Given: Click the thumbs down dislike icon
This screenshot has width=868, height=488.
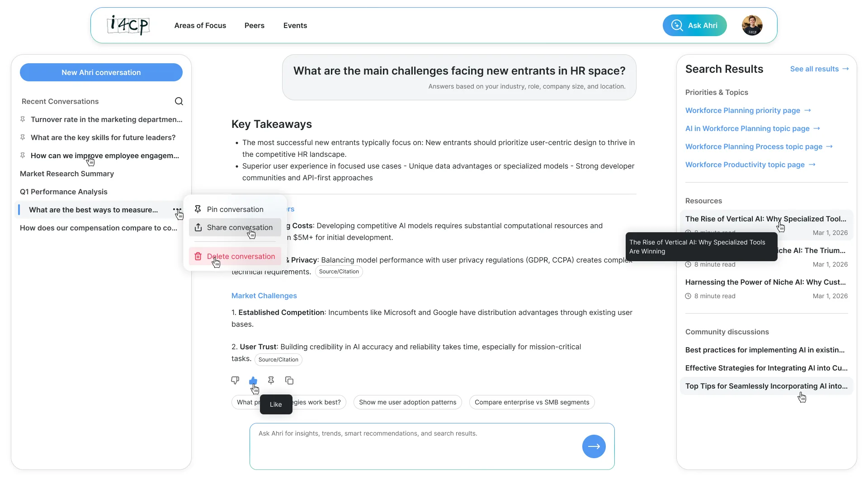Looking at the screenshot, I should 235,380.
